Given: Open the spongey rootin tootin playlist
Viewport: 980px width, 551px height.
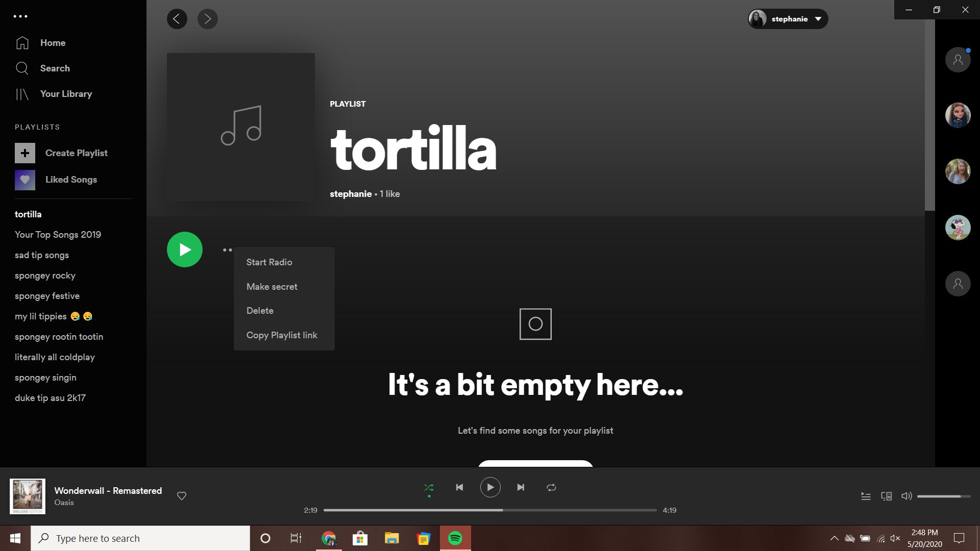Looking at the screenshot, I should [x=59, y=337].
